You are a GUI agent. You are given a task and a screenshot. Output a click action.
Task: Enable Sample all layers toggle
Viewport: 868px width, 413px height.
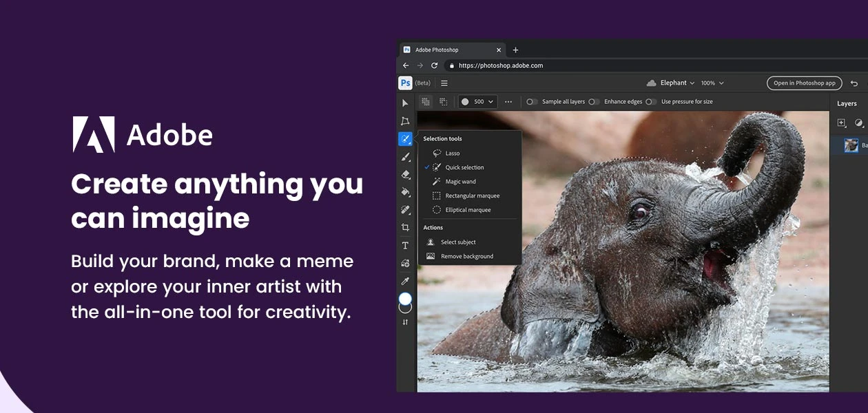532,102
